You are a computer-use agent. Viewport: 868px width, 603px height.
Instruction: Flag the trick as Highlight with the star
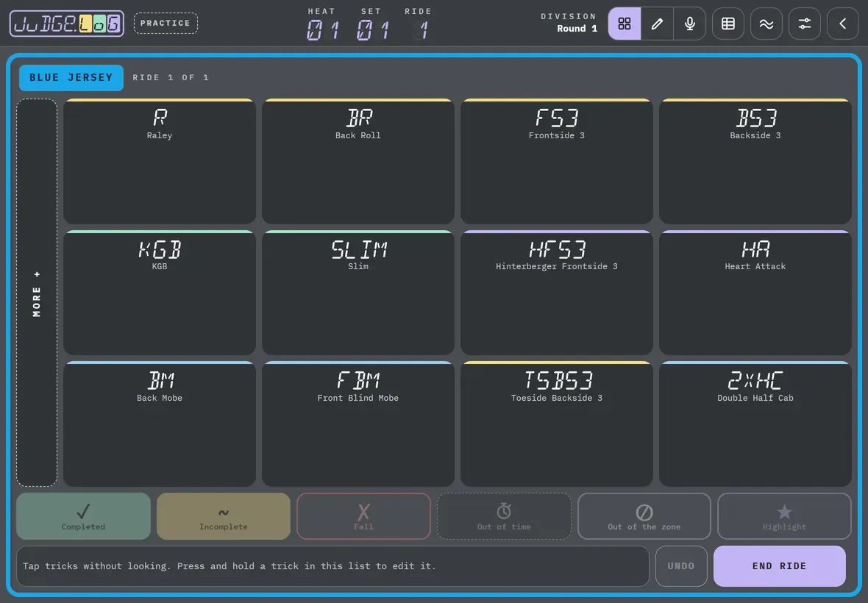pos(784,516)
